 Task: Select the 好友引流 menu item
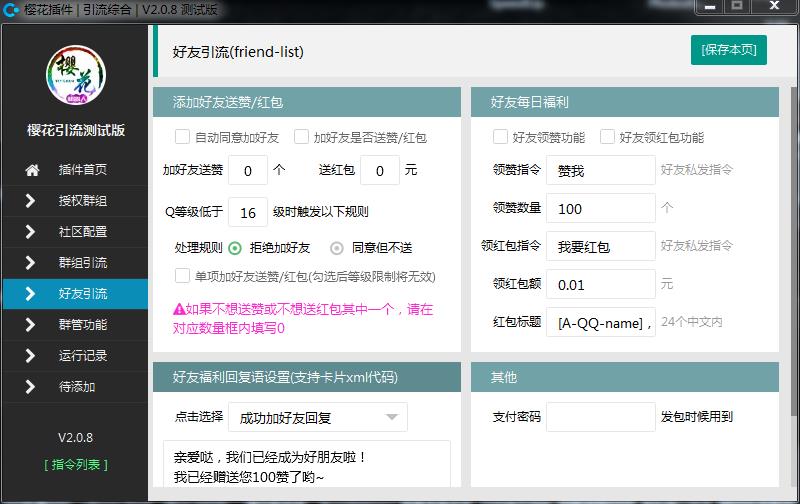(76, 294)
